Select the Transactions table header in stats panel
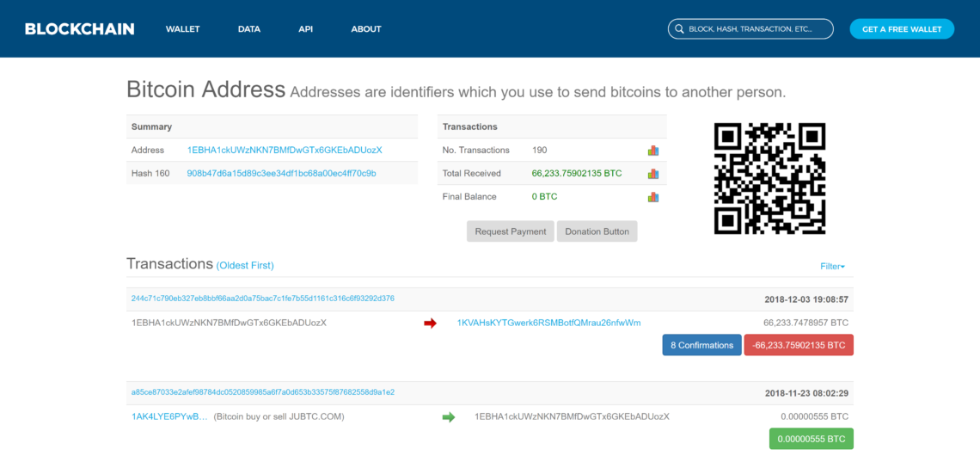The height and width of the screenshot is (462, 980). click(x=470, y=126)
